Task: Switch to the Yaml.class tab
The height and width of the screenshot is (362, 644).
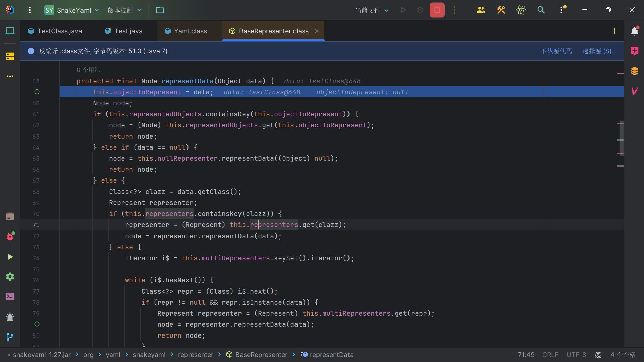Action: coord(186,31)
